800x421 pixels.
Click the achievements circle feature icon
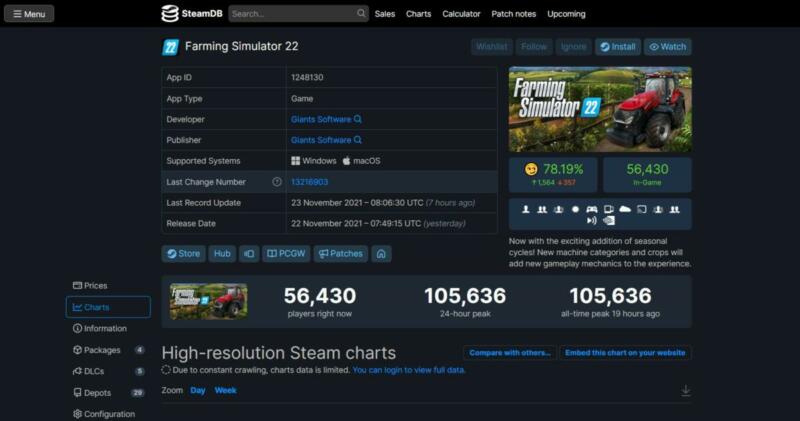[x=575, y=209]
